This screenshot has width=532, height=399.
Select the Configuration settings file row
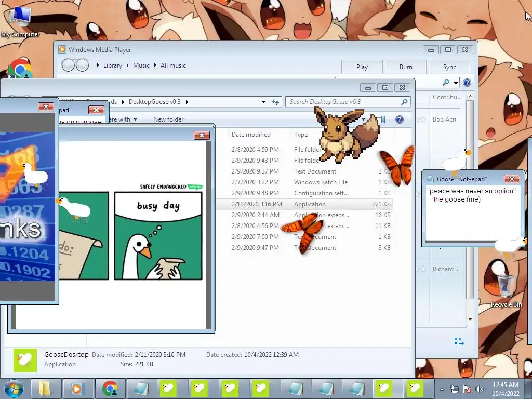[x=303, y=193]
